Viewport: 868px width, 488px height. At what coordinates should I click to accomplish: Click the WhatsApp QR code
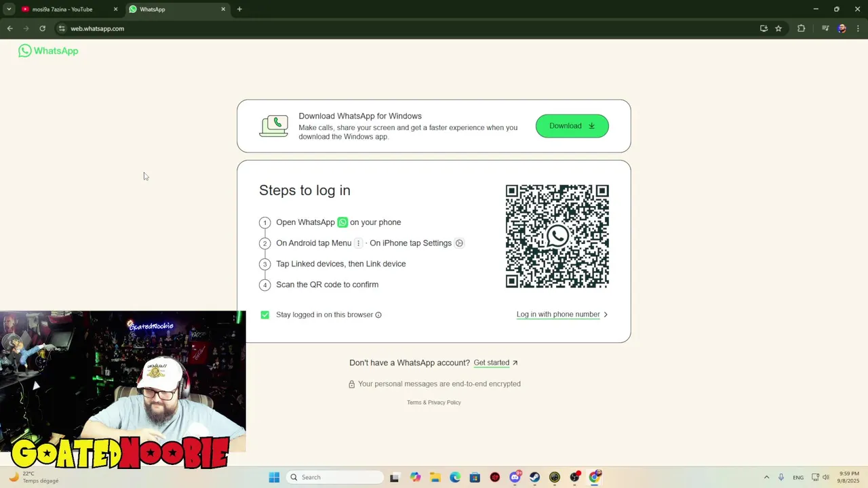point(557,237)
